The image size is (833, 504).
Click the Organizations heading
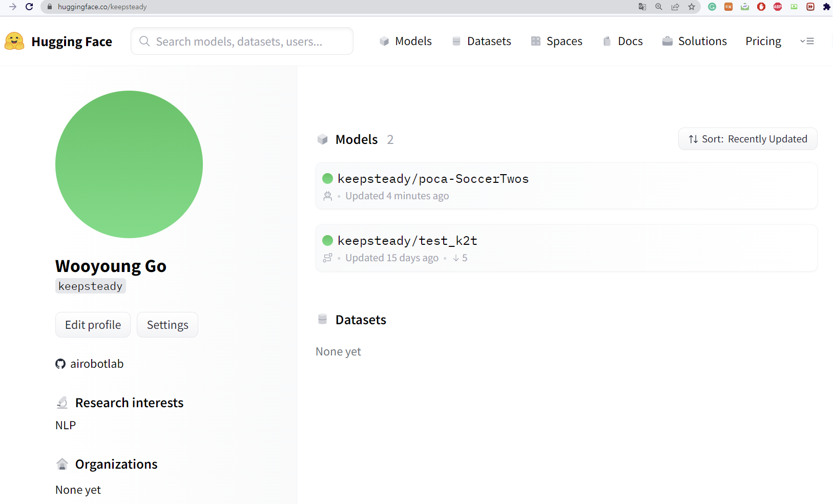[116, 464]
